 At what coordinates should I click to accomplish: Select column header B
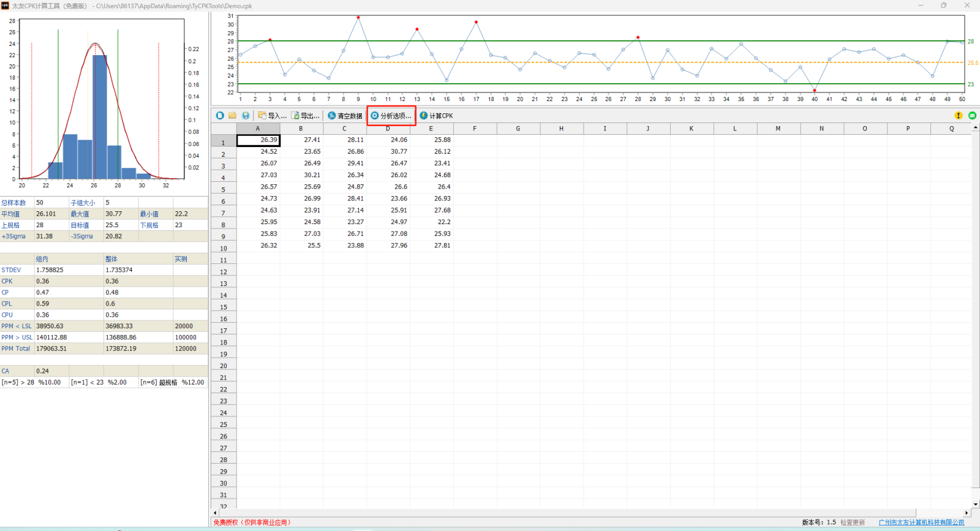pos(301,129)
